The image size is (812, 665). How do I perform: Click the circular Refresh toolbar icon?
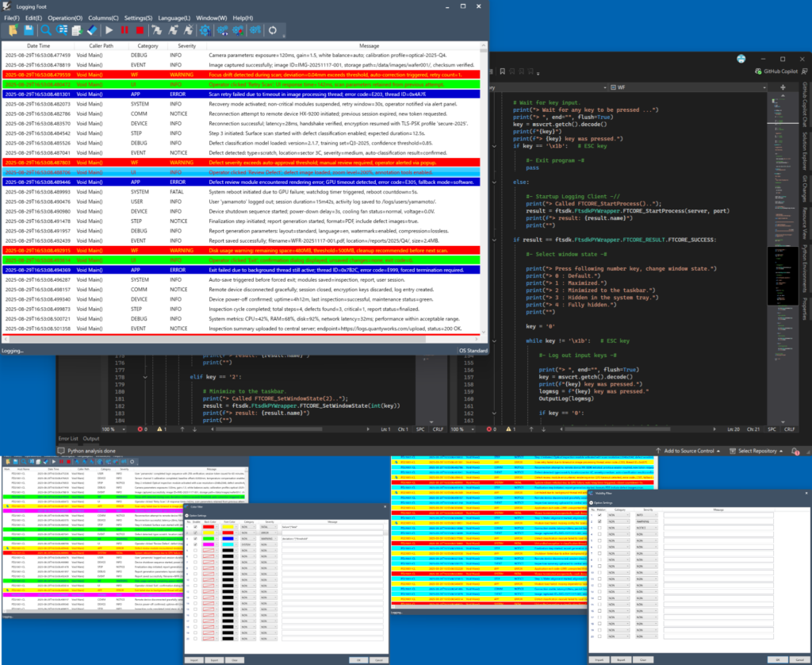click(x=273, y=30)
